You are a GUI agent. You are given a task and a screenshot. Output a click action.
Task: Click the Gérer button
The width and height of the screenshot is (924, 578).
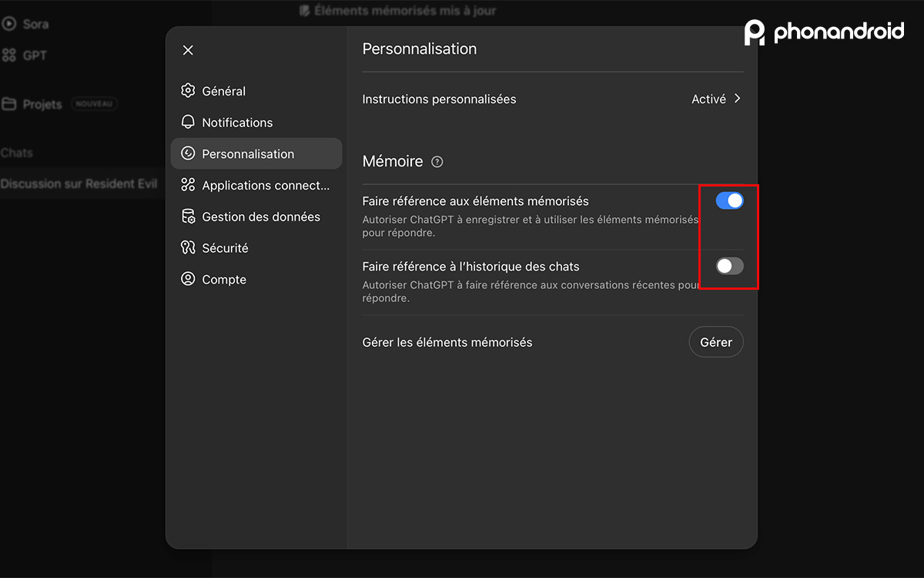716,341
